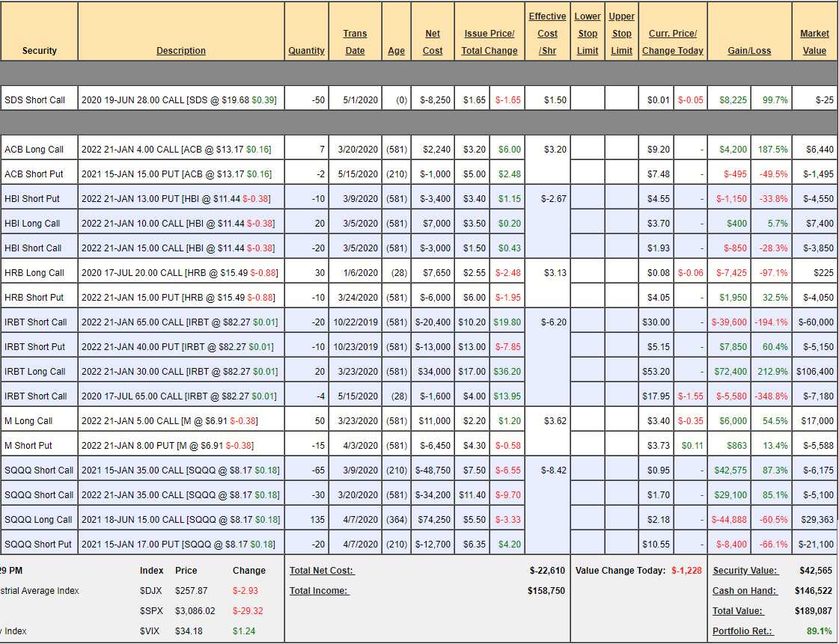Sort by Market Value column header
Image resolution: width=839 pixels, height=644 pixels.
click(814, 42)
